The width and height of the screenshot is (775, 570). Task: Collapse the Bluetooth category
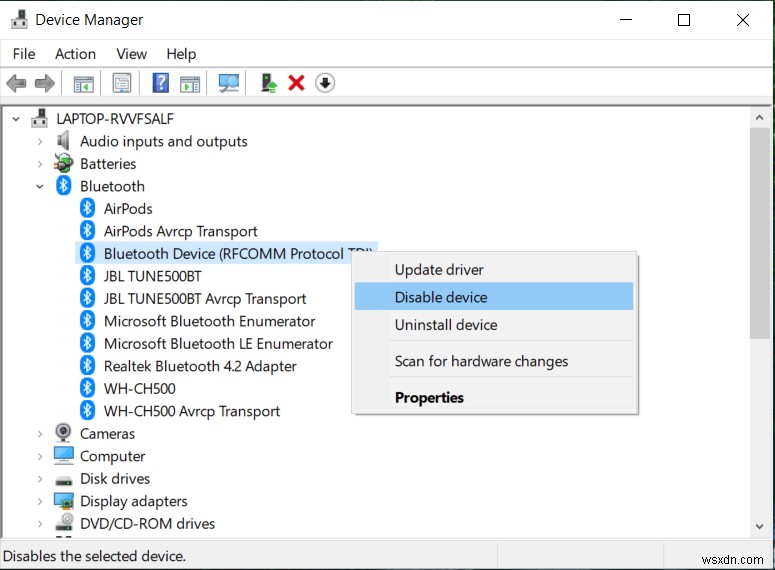(40, 187)
